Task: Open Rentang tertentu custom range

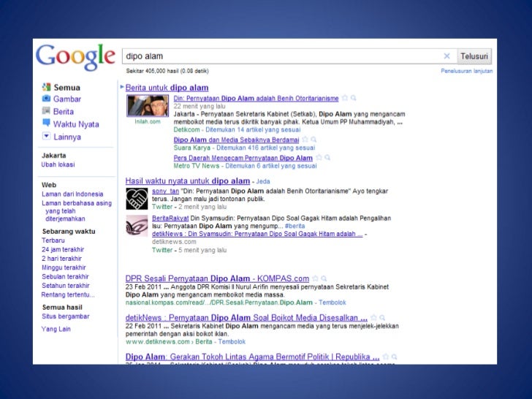Action: 68,294
